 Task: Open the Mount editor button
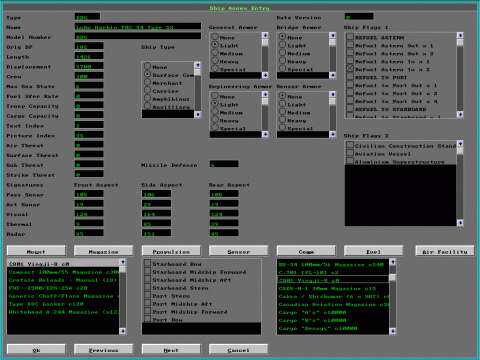pos(36,251)
